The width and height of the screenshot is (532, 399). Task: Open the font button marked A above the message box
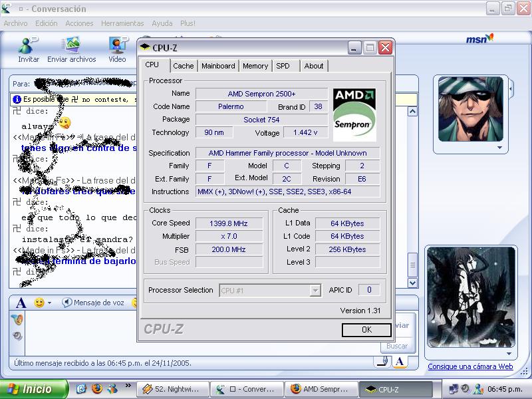[21, 303]
